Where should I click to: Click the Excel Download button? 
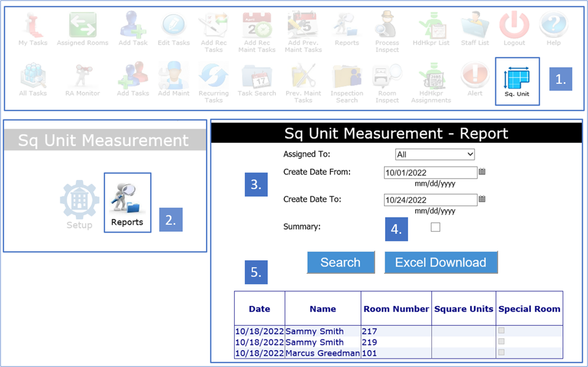[441, 262]
